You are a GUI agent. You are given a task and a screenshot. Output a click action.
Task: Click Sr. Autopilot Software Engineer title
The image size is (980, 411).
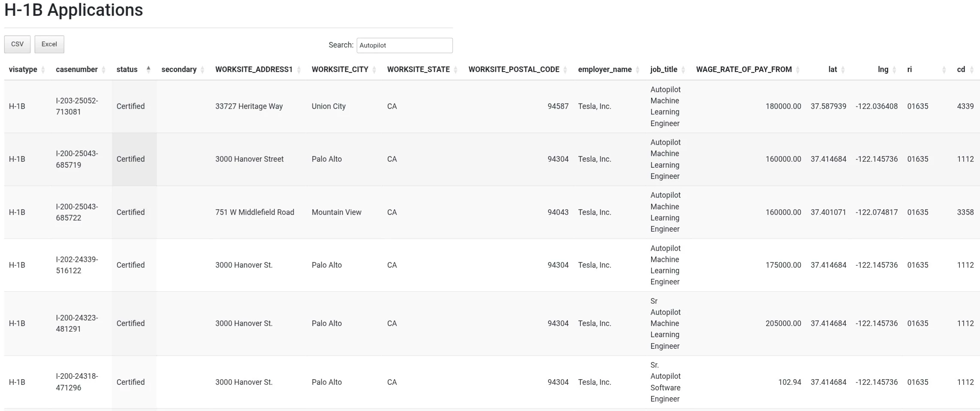pyautogui.click(x=665, y=382)
